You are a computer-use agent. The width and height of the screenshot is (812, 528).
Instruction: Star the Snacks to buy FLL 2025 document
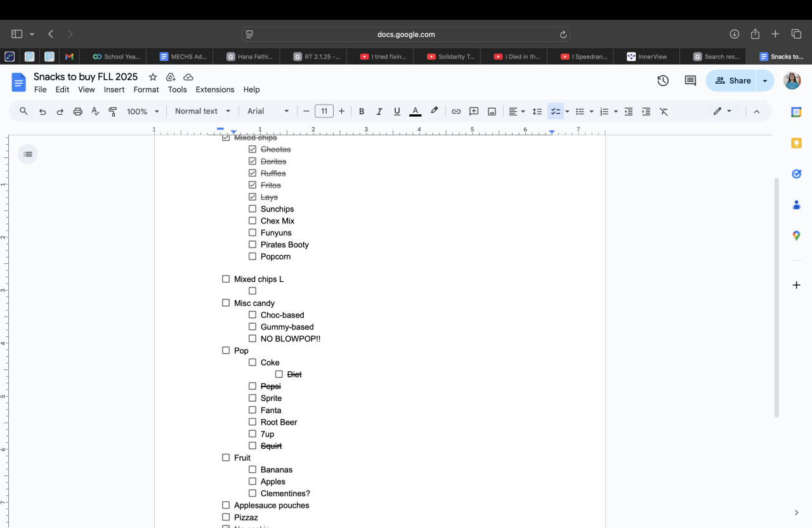pyautogui.click(x=153, y=77)
